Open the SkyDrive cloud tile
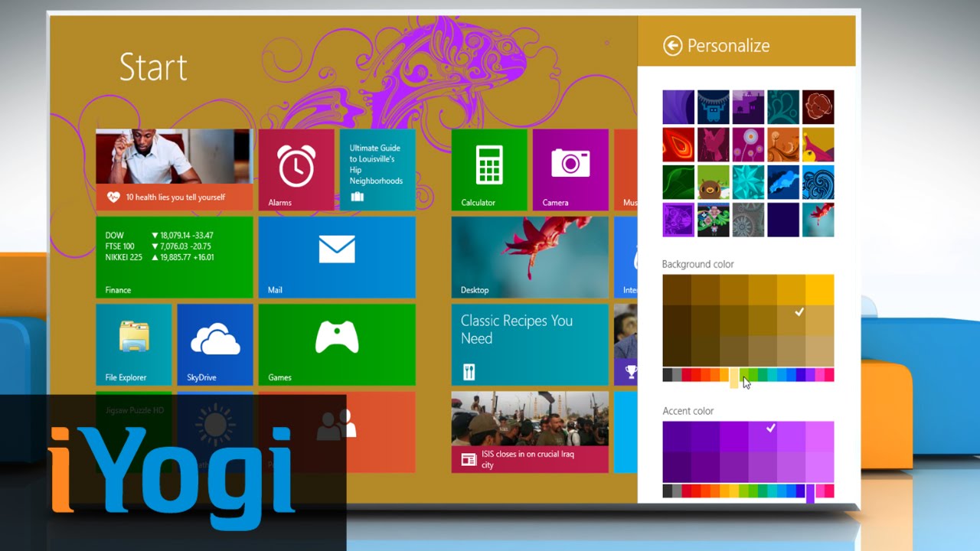Image resolution: width=980 pixels, height=551 pixels. point(215,344)
